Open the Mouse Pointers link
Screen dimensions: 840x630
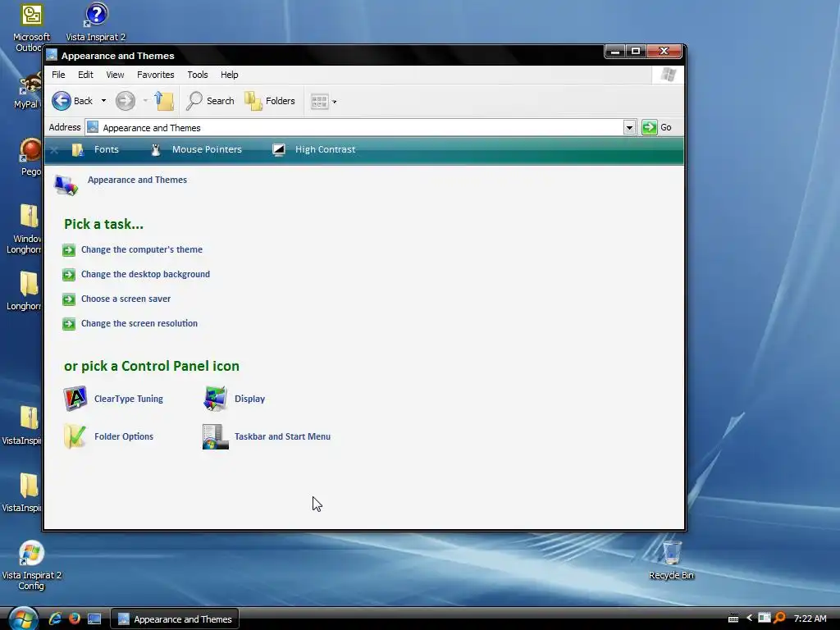pyautogui.click(x=207, y=149)
